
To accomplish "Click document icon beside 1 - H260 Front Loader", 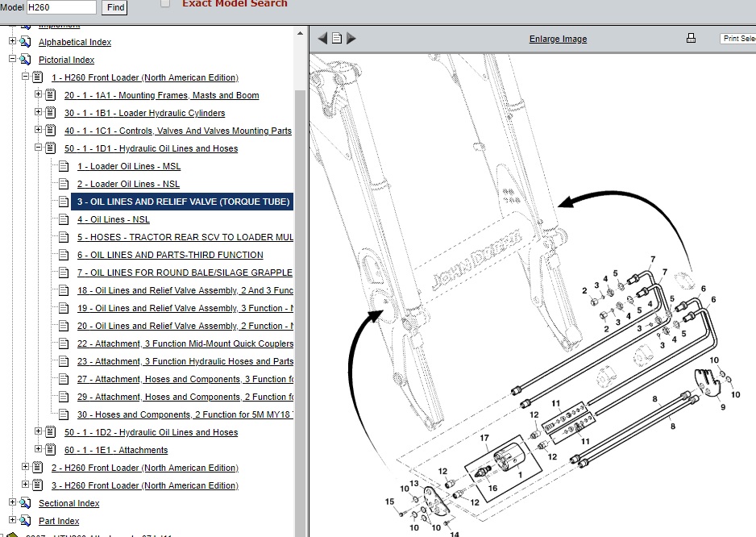I will point(38,77).
